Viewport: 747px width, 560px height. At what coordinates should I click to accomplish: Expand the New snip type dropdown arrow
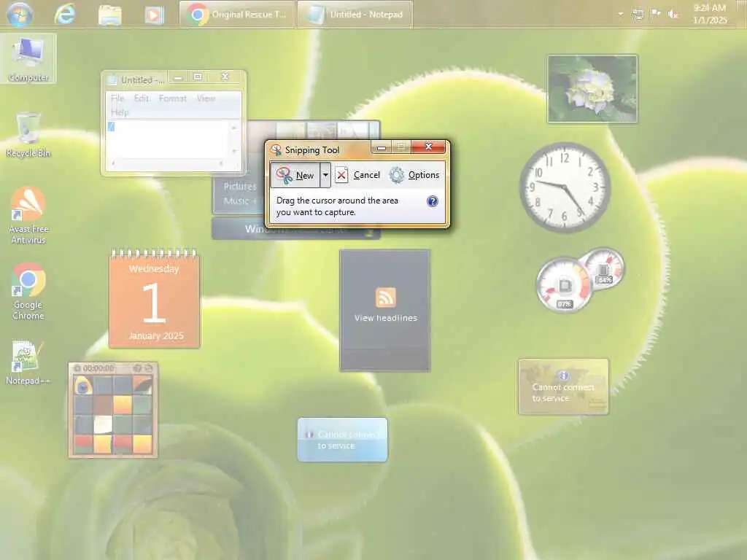pos(325,175)
